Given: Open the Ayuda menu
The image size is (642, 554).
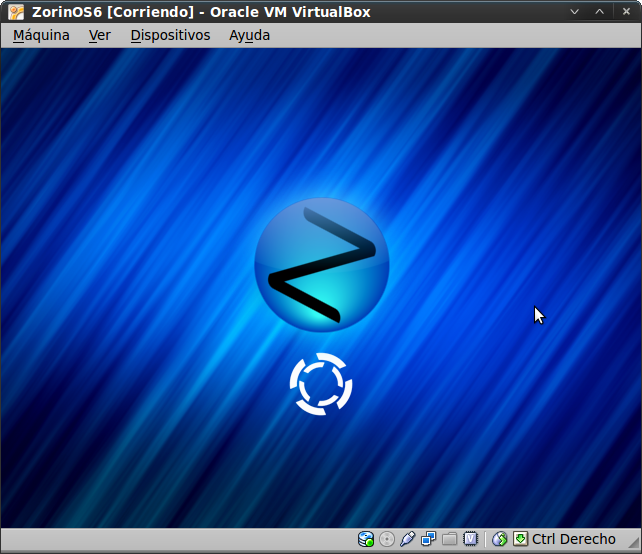Looking at the screenshot, I should (x=249, y=35).
